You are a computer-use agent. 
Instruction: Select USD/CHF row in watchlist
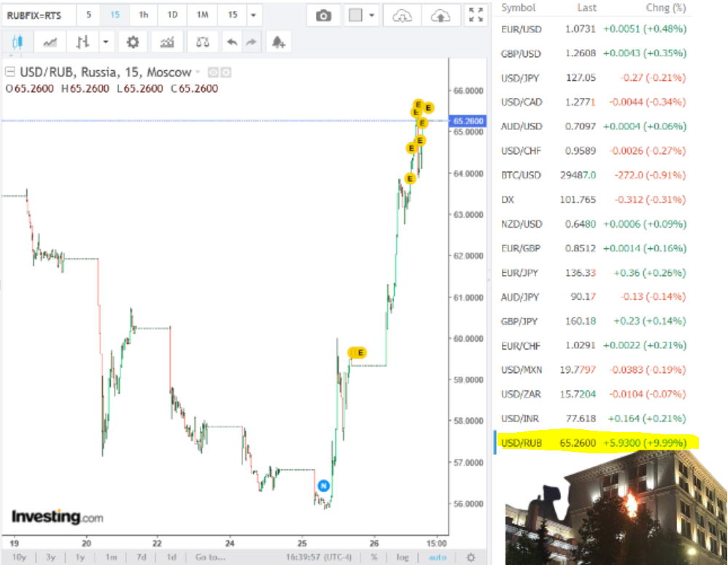[x=593, y=150]
